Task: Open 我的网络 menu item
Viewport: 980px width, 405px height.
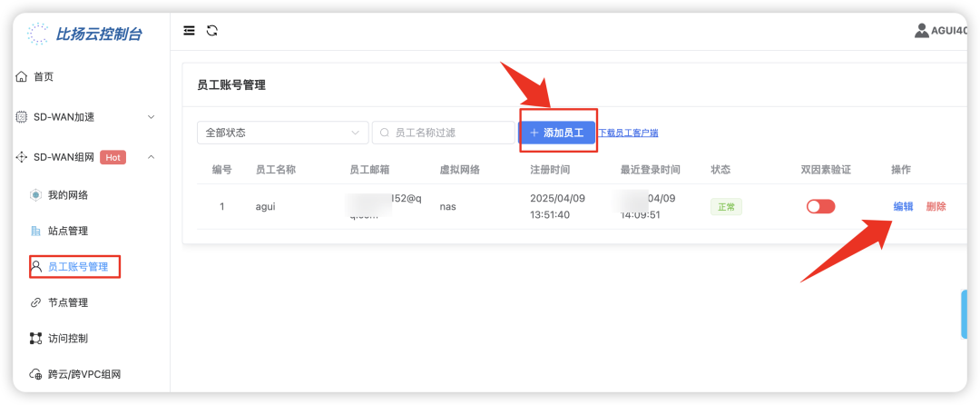Action: pos(68,195)
